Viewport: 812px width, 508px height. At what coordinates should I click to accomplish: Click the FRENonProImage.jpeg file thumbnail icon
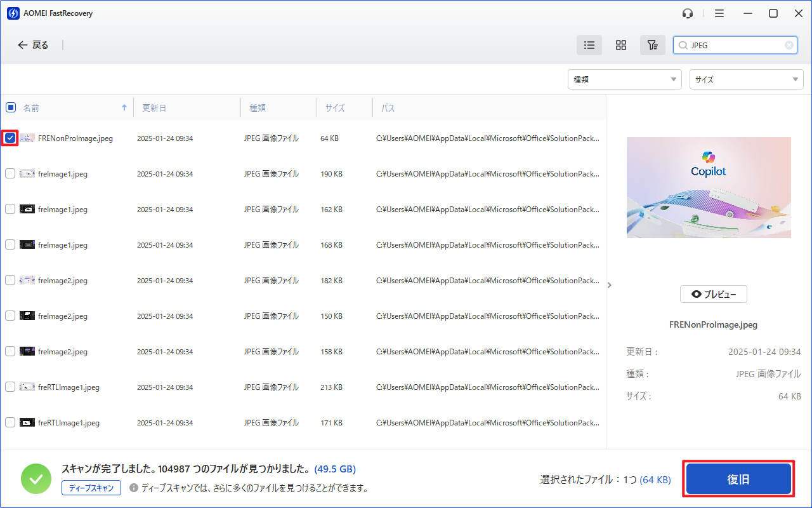[x=27, y=138]
